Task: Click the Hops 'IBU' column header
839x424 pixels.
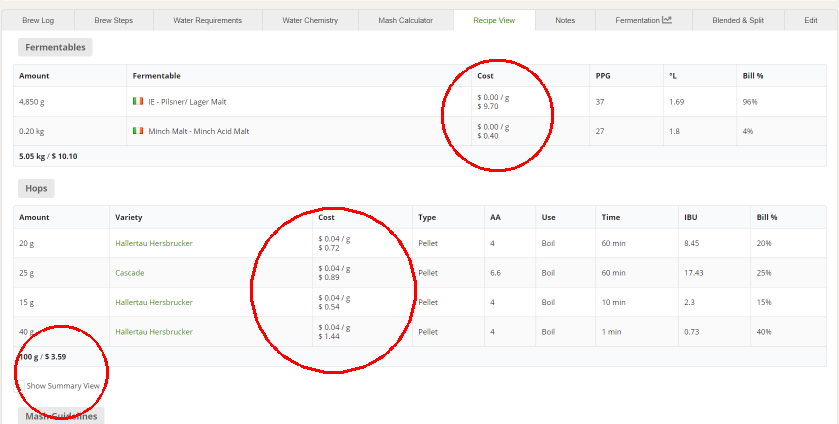Action: (x=690, y=217)
